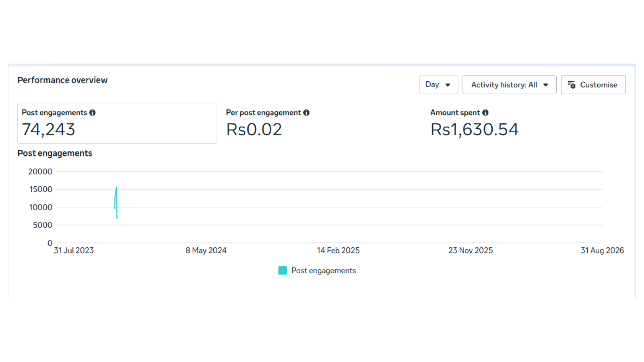Image resolution: width=644 pixels, height=362 pixels.
Task: Click the Customise settings icon
Action: pyautogui.click(x=572, y=84)
